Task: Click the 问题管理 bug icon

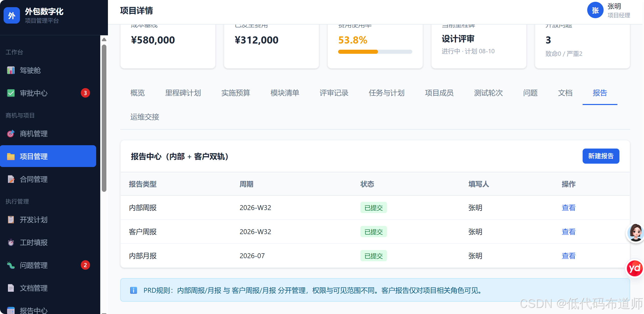Action: tap(11, 265)
